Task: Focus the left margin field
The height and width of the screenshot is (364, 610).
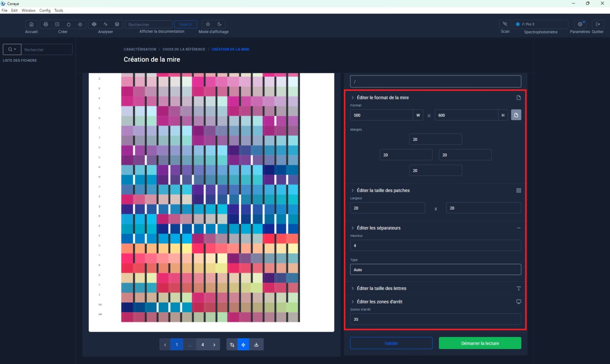Action: (x=406, y=155)
